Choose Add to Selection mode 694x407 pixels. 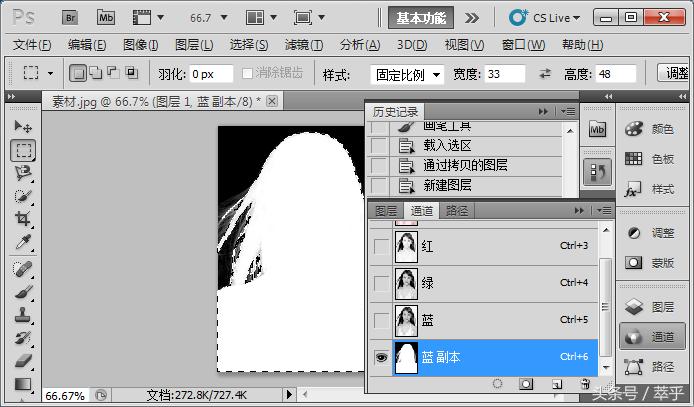click(95, 72)
